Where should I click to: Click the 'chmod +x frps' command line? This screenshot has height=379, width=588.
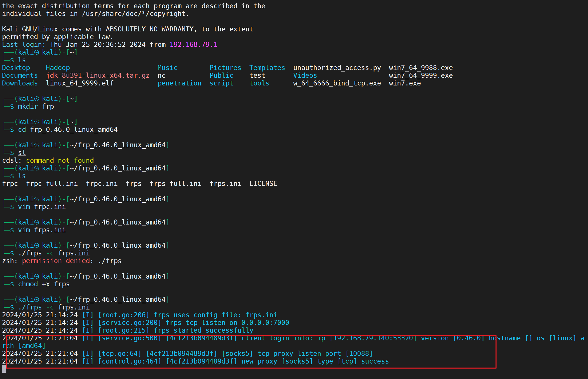44,284
